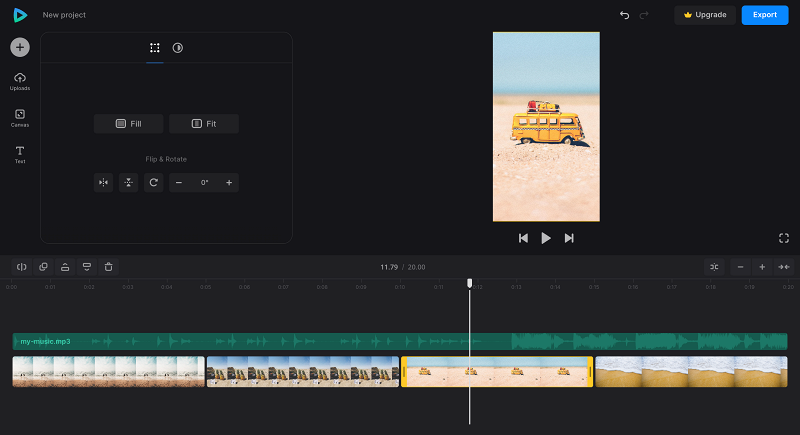Toggle timeline snapping
800x435 pixels.
pyautogui.click(x=714, y=267)
